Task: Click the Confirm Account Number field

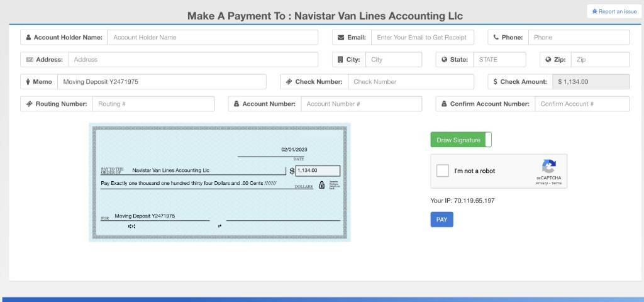Action: coord(582,104)
